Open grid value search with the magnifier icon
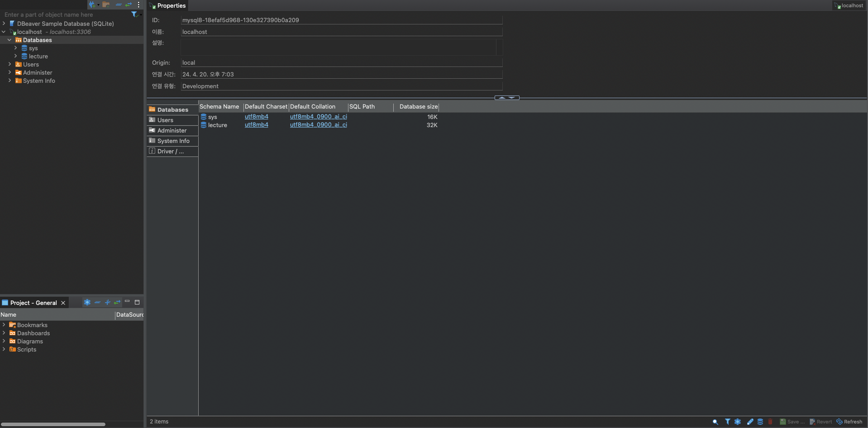 [715, 422]
